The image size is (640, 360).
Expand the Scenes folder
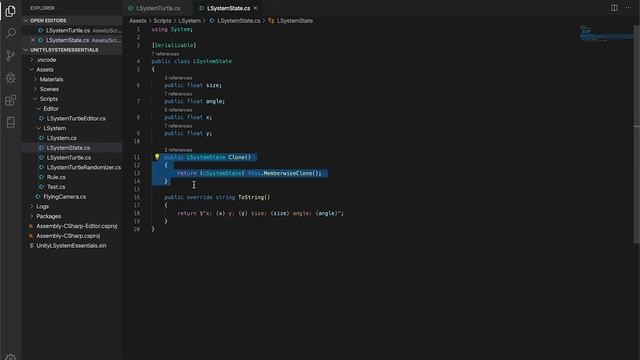tap(49, 89)
